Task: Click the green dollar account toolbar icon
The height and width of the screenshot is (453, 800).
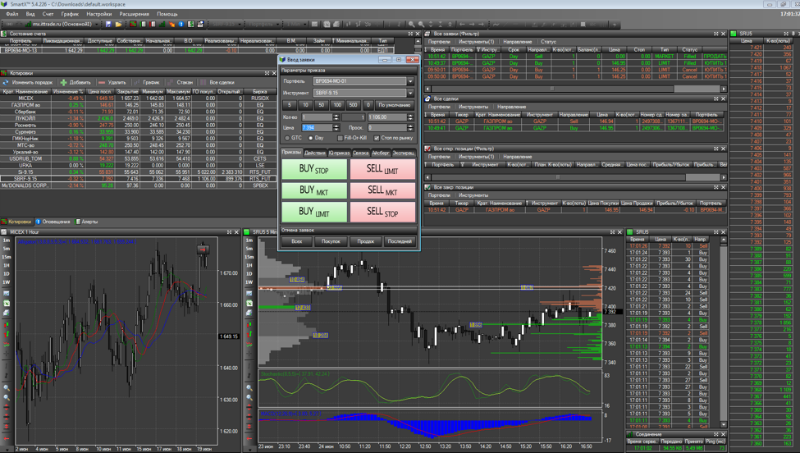Action: click(191, 24)
